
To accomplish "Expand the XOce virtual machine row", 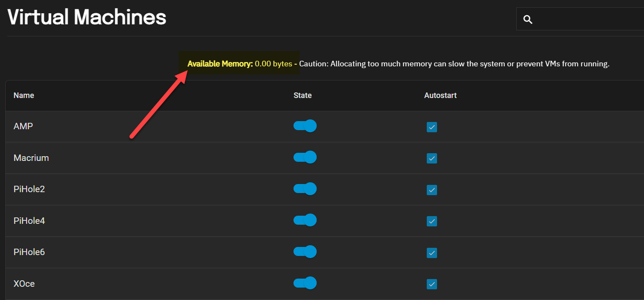I will point(324,284).
